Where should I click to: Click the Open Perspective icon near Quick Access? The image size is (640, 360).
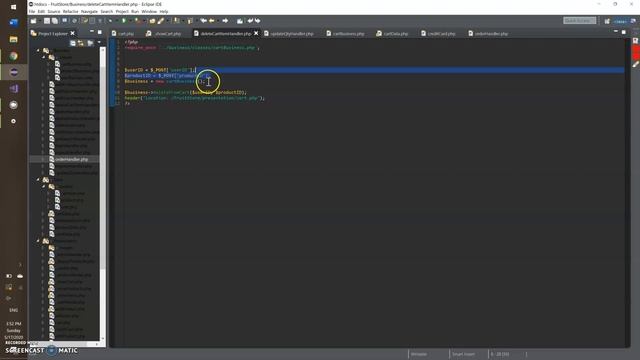pos(607,21)
